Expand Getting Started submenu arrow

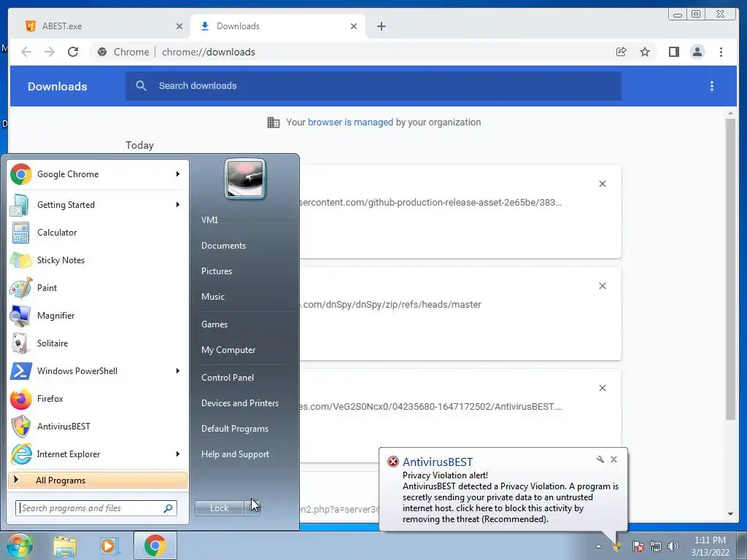click(178, 205)
